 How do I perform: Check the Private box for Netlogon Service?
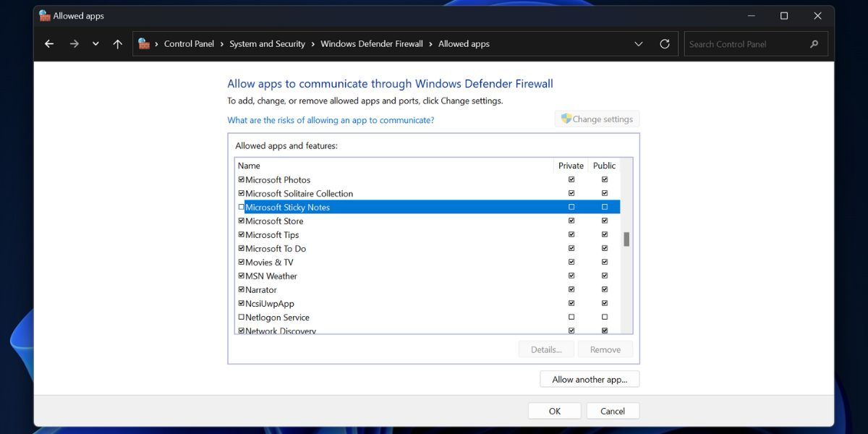click(x=571, y=317)
